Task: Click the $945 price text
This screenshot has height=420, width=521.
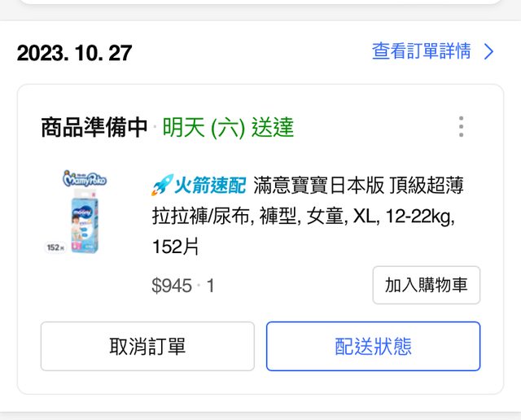Action: coord(172,286)
